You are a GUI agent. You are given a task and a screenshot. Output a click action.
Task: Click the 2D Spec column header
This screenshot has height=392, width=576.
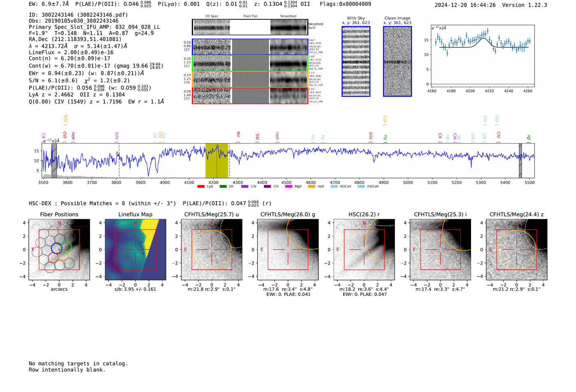point(212,16)
